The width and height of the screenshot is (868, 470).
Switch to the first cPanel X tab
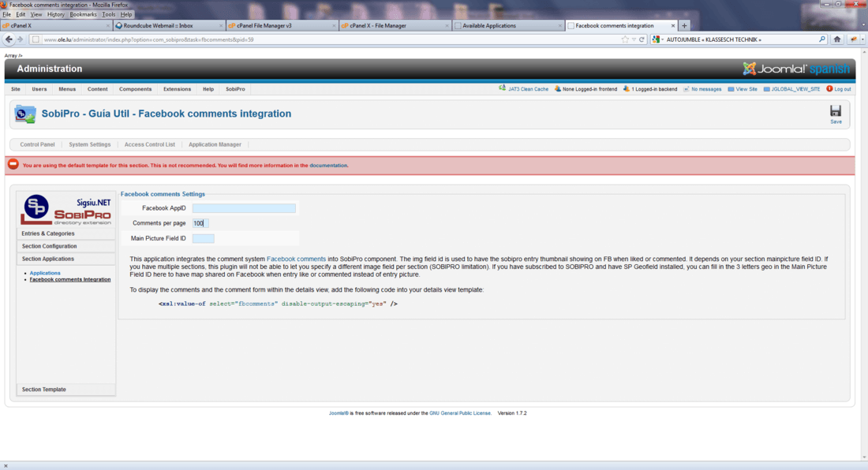pos(55,25)
